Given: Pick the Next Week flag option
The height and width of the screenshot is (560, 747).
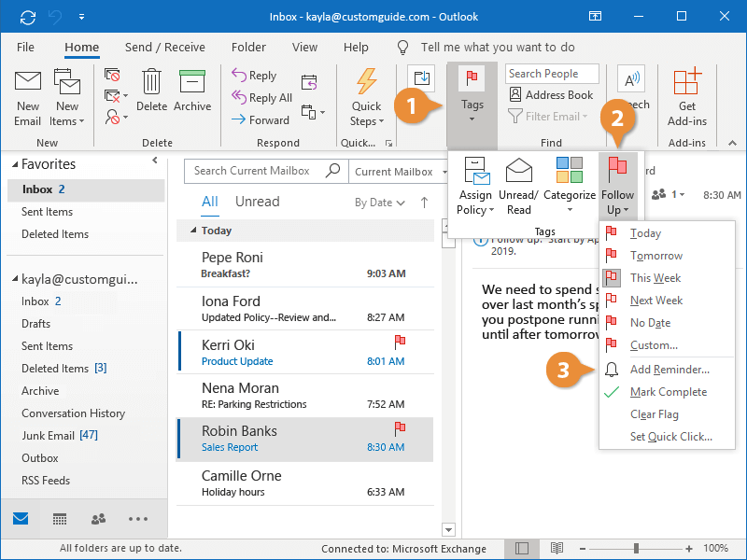Looking at the screenshot, I should tap(667, 301).
